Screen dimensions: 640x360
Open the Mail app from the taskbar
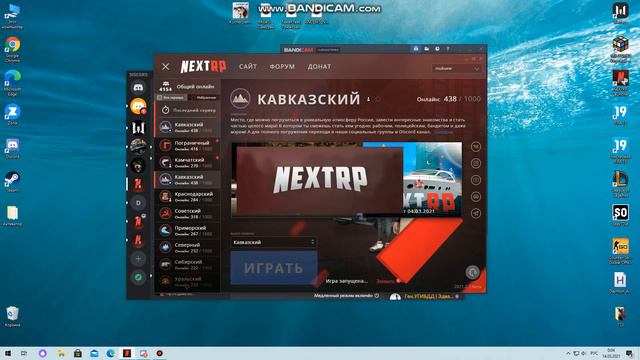pos(94,353)
